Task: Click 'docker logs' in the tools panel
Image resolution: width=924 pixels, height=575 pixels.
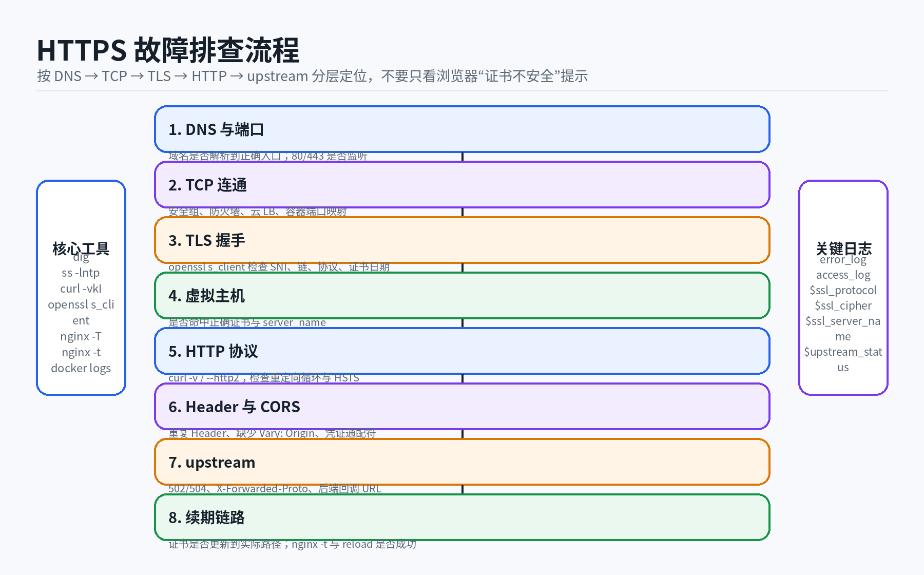Action: pyautogui.click(x=81, y=368)
